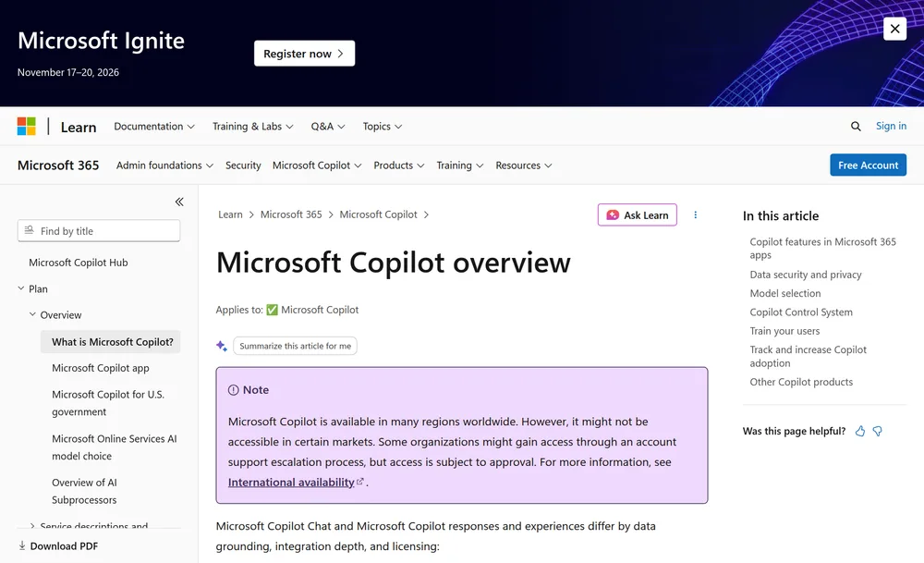Collapse the Plan tree section

tap(21, 288)
